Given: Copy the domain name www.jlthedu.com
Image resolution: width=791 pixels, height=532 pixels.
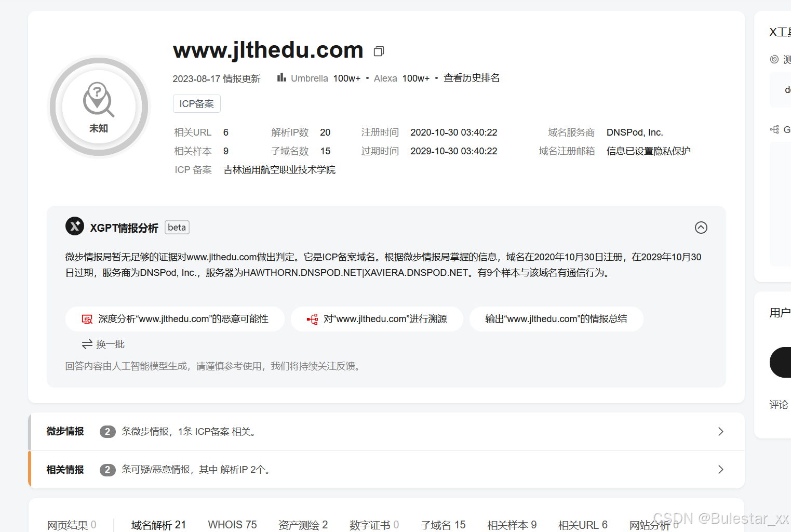Looking at the screenshot, I should click(x=379, y=51).
